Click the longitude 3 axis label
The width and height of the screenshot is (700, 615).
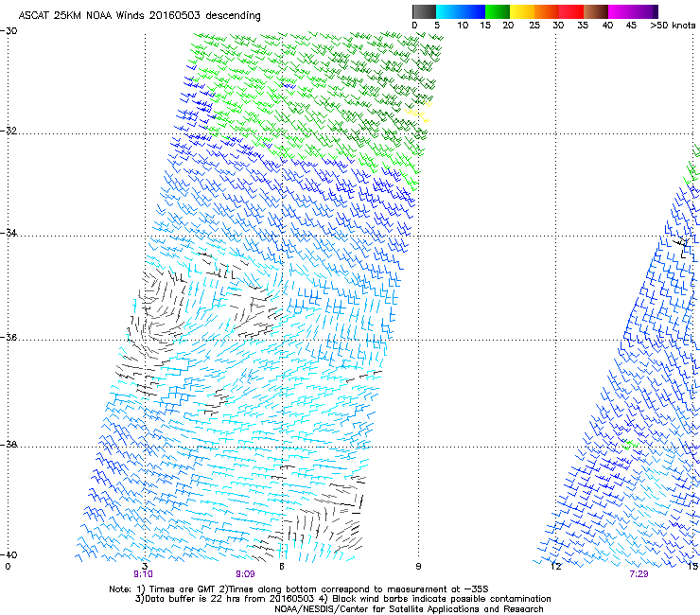click(145, 567)
